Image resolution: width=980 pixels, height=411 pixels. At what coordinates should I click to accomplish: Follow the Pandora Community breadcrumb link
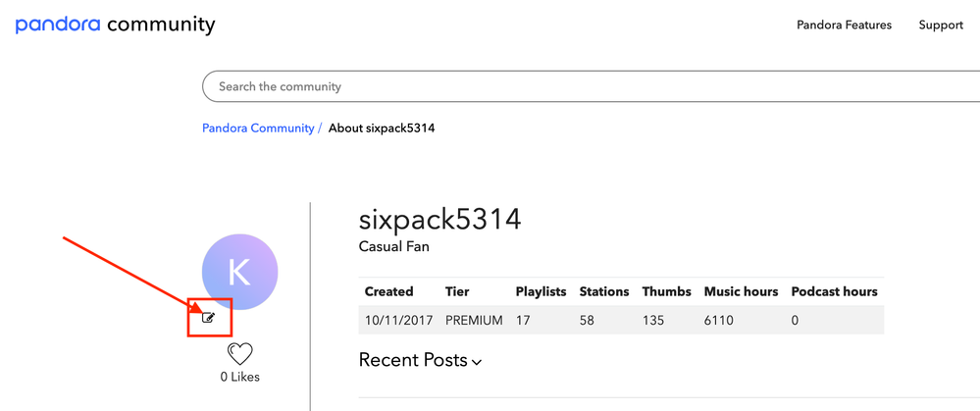click(x=258, y=128)
